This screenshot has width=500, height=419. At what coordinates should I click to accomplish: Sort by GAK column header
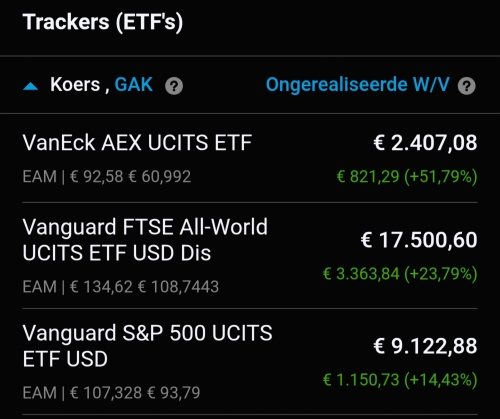134,85
